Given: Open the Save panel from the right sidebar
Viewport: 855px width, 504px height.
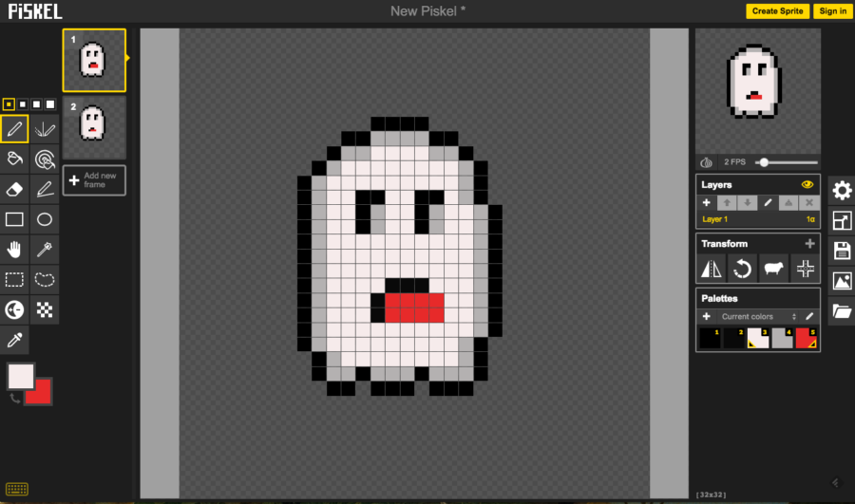Looking at the screenshot, I should (x=842, y=251).
